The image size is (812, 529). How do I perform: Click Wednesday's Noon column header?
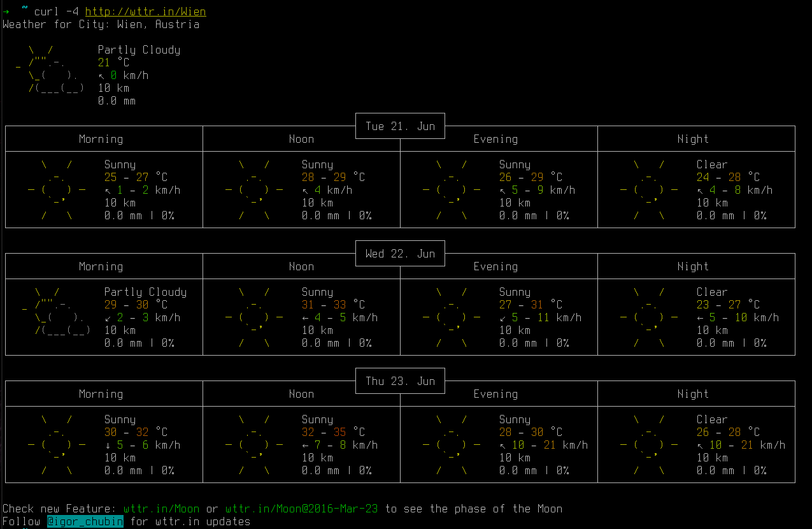[302, 266]
